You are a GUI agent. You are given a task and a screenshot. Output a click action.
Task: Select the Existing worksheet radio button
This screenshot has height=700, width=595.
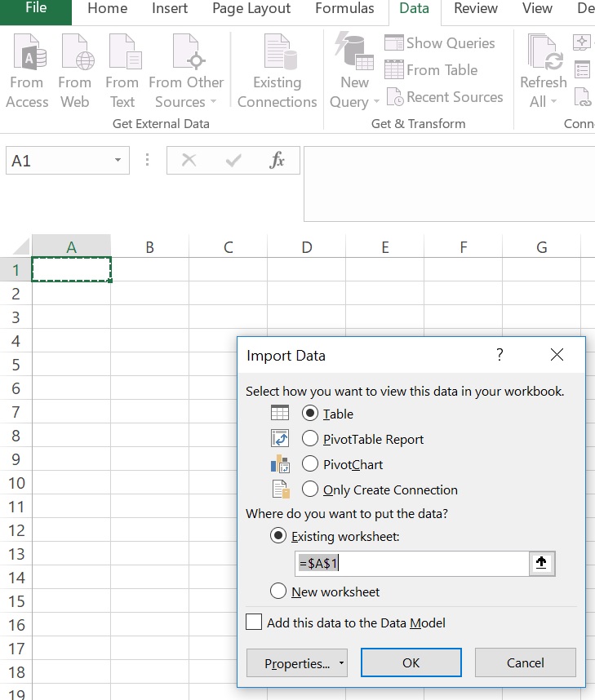[278, 536]
